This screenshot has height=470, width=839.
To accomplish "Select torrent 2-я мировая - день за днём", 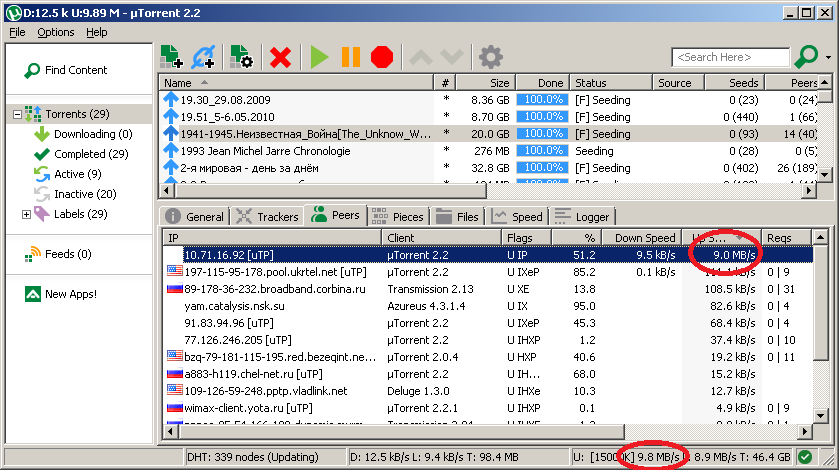I will tap(249, 168).
